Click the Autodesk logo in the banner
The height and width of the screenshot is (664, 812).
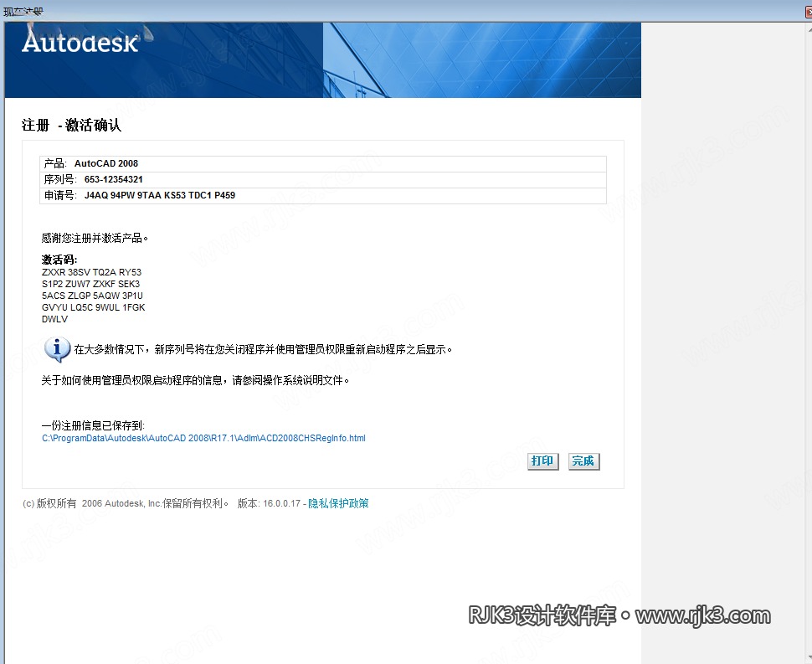click(80, 43)
